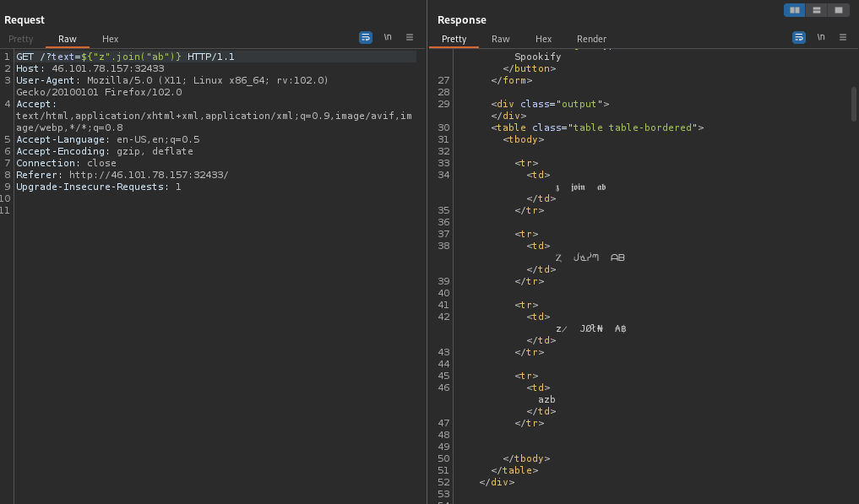
Task: Click the 'azb' output in response
Action: [546, 399]
